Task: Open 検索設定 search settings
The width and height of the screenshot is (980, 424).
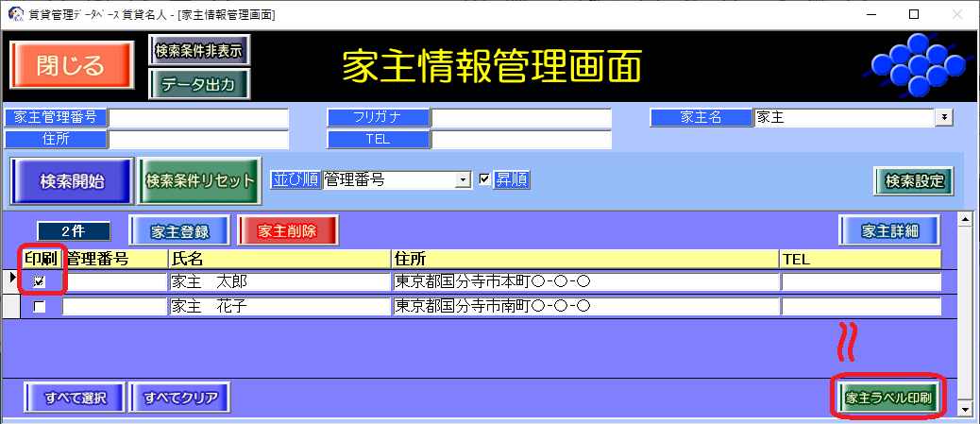Action: click(913, 180)
